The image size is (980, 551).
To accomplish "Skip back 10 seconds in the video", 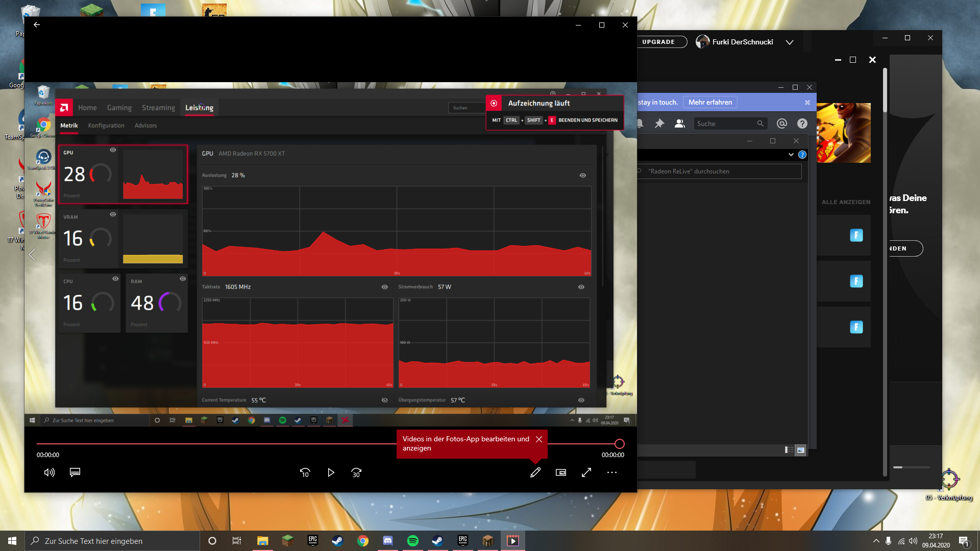I will 305,473.
